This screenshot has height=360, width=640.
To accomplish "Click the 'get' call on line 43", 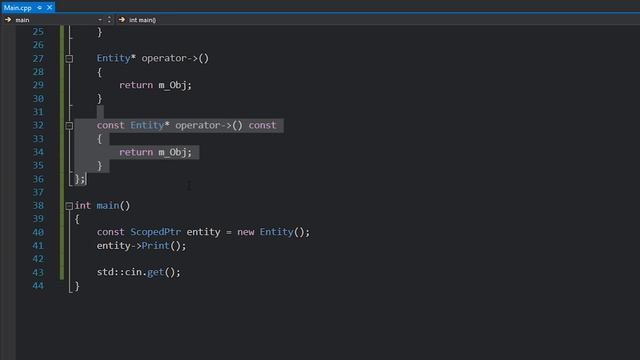I will [x=156, y=272].
